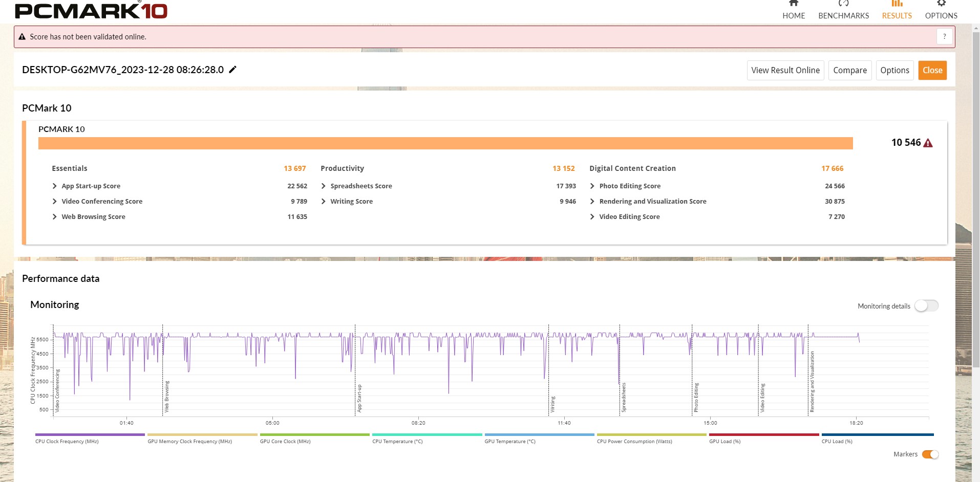The image size is (980, 482).
Task: Click Essentials score 13 697
Action: pos(295,168)
